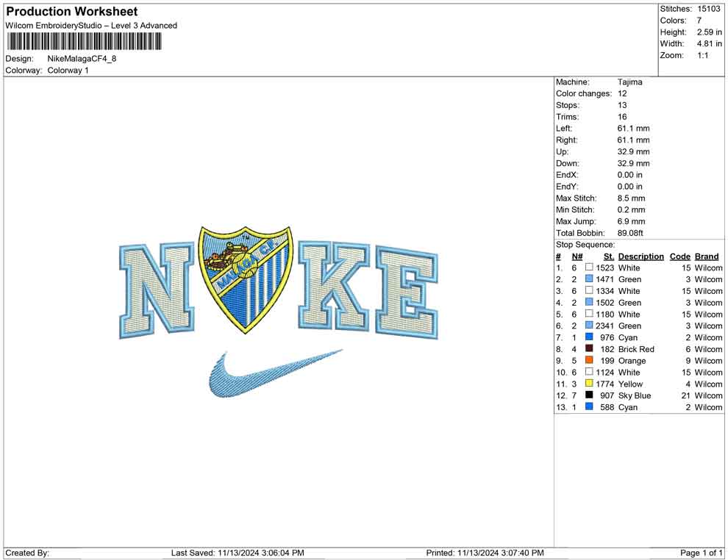Click the Created By label
The image size is (728, 560).
click(x=27, y=553)
